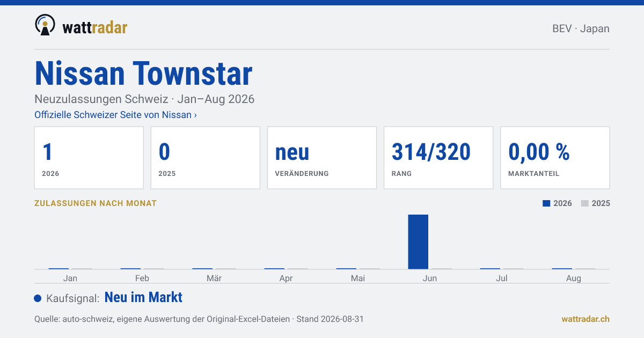644x338 pixels.
Task: Click the Marktanteil card showing 0,00 %
Action: (x=555, y=158)
